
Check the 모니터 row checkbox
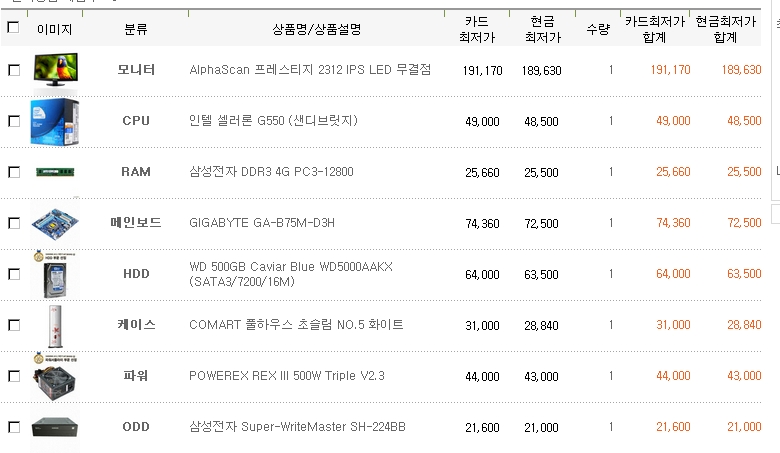click(x=14, y=70)
